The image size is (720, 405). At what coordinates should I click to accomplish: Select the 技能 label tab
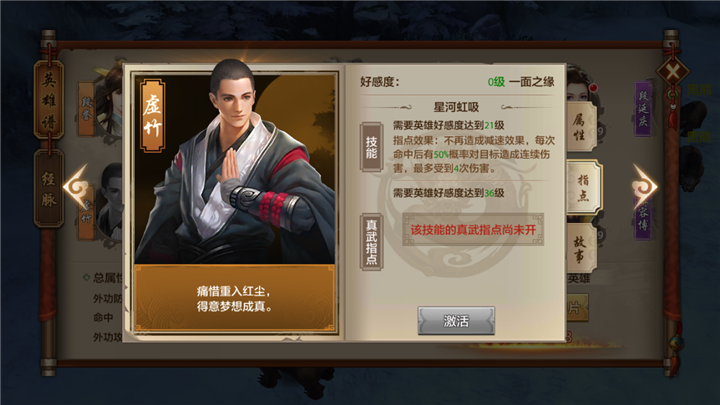pyautogui.click(x=371, y=147)
